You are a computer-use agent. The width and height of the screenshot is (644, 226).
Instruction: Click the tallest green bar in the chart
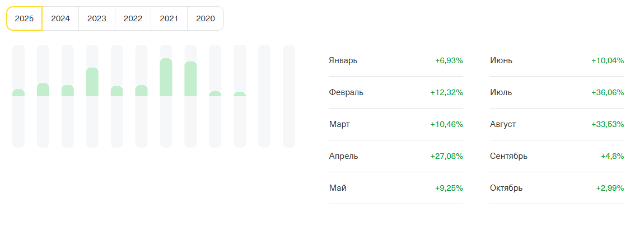pos(166,77)
